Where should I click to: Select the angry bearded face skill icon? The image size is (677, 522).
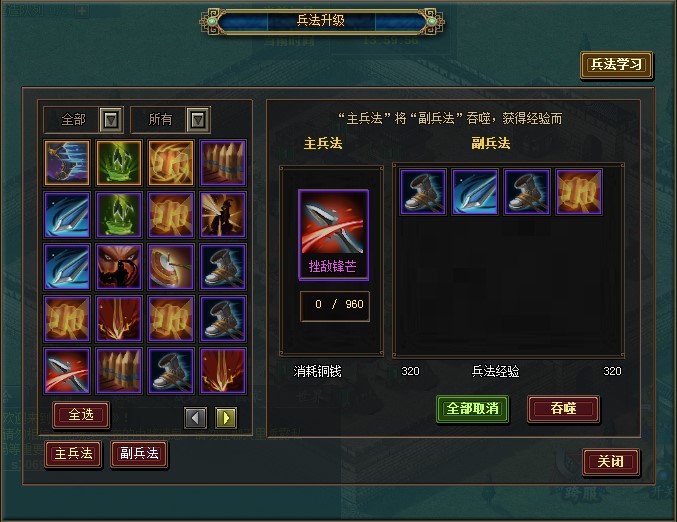click(x=119, y=266)
